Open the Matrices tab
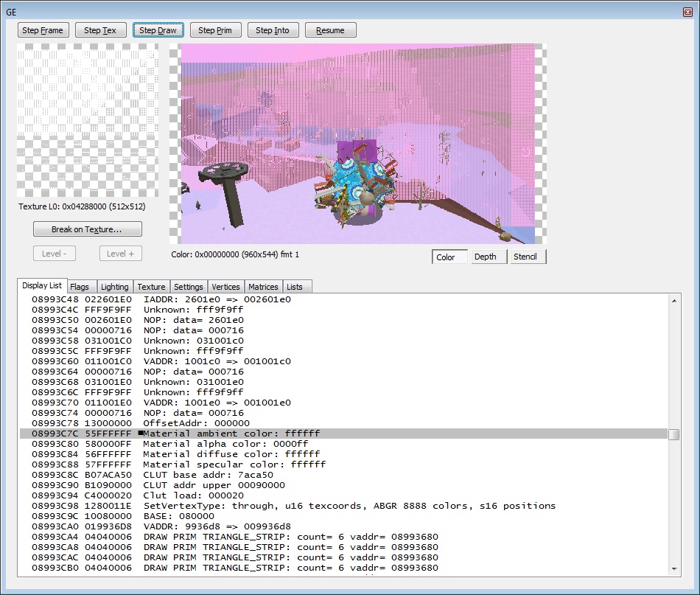700x595 pixels. coord(263,287)
